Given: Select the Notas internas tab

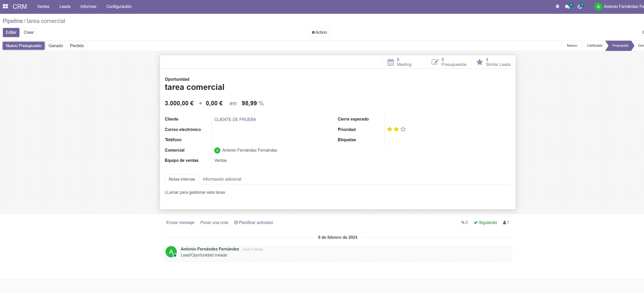Looking at the screenshot, I should 182,179.
